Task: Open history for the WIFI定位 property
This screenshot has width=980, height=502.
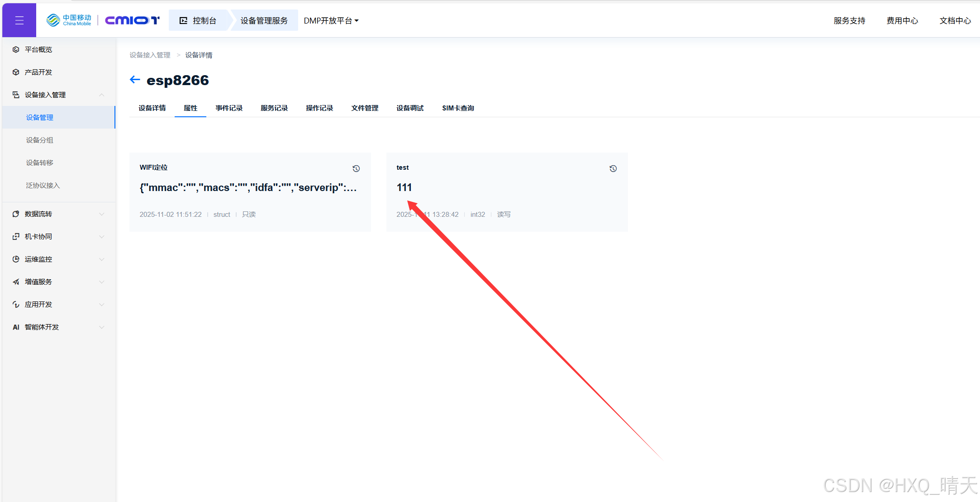Action: (356, 168)
